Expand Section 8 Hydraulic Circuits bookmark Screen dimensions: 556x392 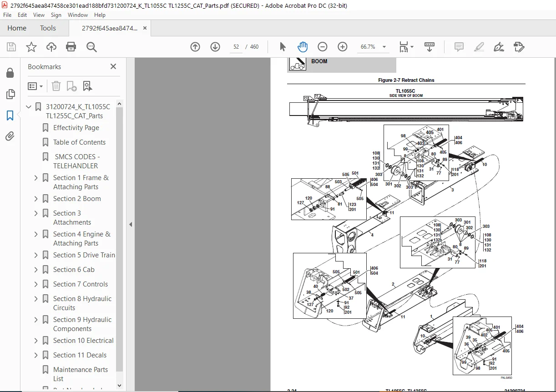click(36, 299)
